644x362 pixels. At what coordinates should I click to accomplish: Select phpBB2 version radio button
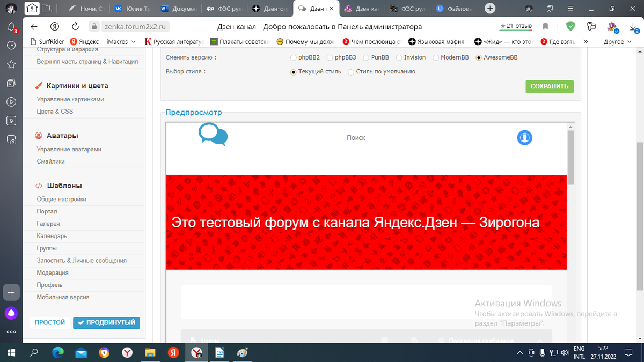293,57
